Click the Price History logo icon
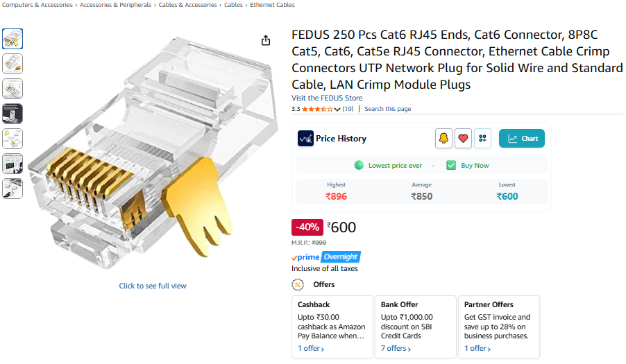This screenshot has height=364, width=626. 305,139
